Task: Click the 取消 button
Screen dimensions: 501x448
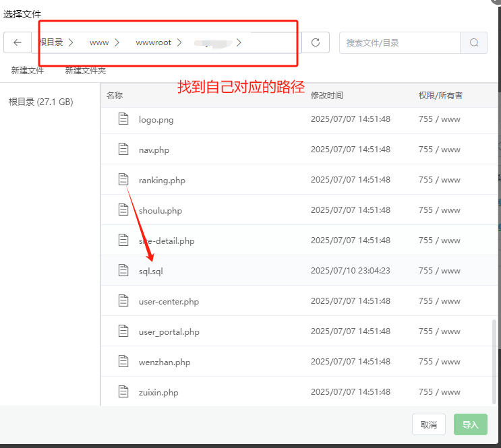Action: 429,424
